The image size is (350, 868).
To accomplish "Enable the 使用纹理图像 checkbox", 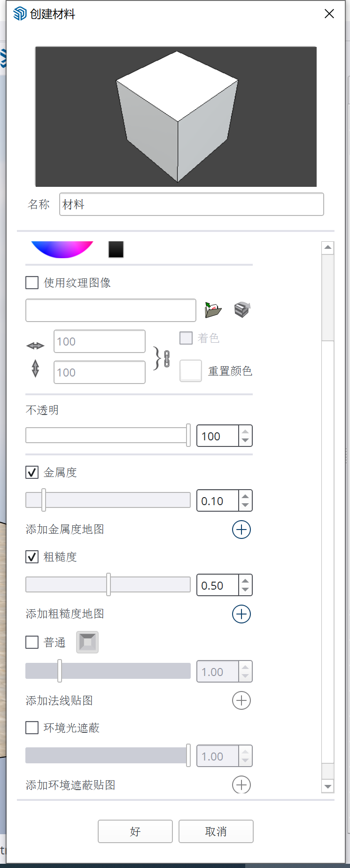I will [32, 283].
